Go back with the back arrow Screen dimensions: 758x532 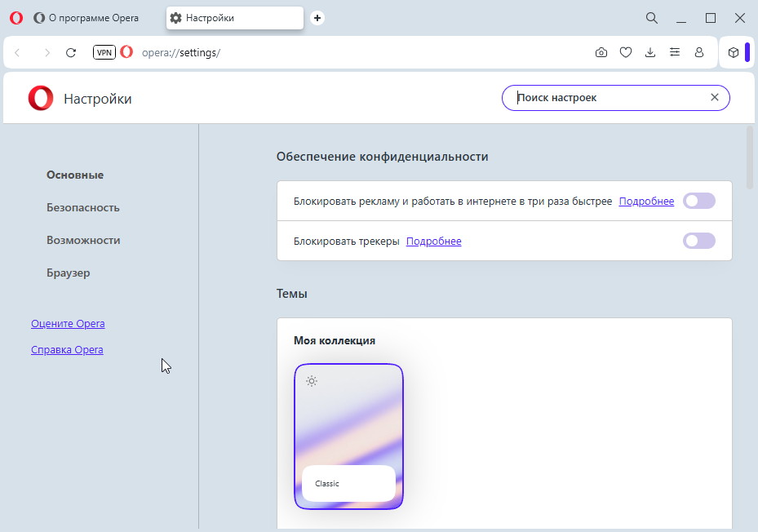coord(18,52)
